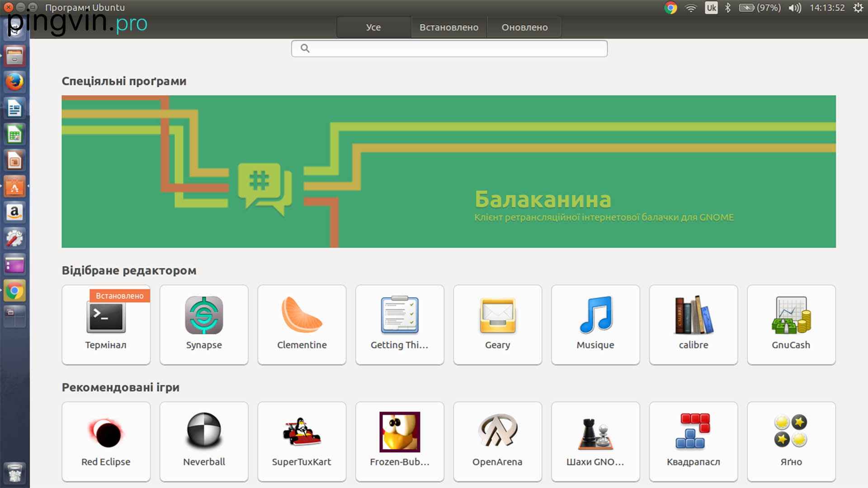The height and width of the screenshot is (488, 868).
Task: Select the OpenArena game tile
Action: click(497, 441)
